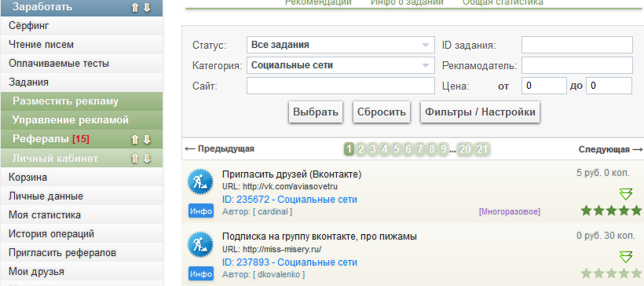Move Рефералы section up with arrow

pyautogui.click(x=135, y=139)
